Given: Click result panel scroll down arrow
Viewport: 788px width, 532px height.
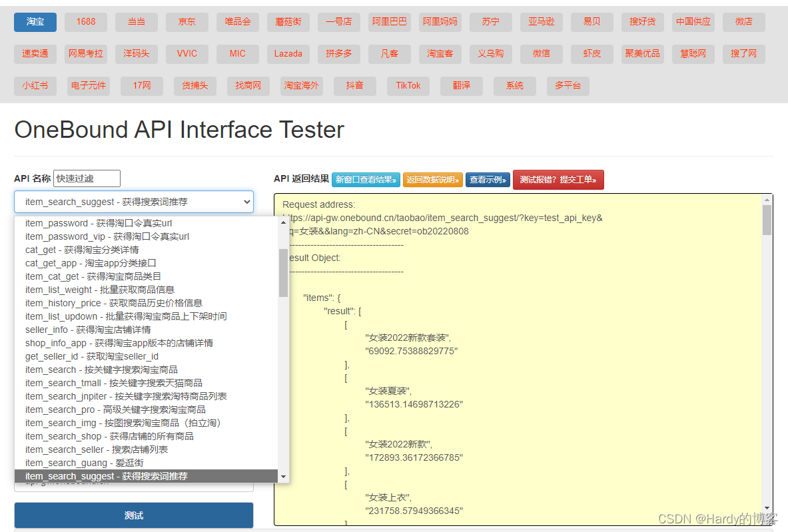Looking at the screenshot, I should click(767, 508).
